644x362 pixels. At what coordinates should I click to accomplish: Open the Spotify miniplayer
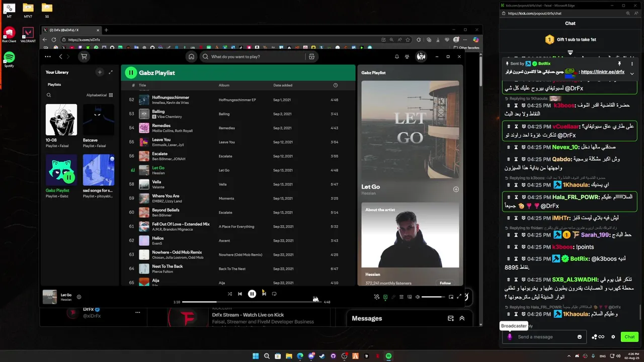(x=451, y=297)
